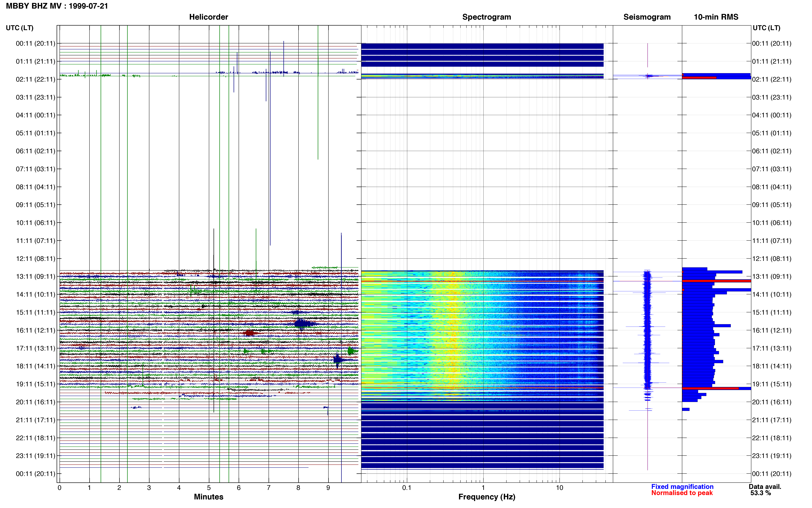The width and height of the screenshot is (812, 508).
Task: Click minute tick label '5' on helicorder axis
Action: [209, 488]
